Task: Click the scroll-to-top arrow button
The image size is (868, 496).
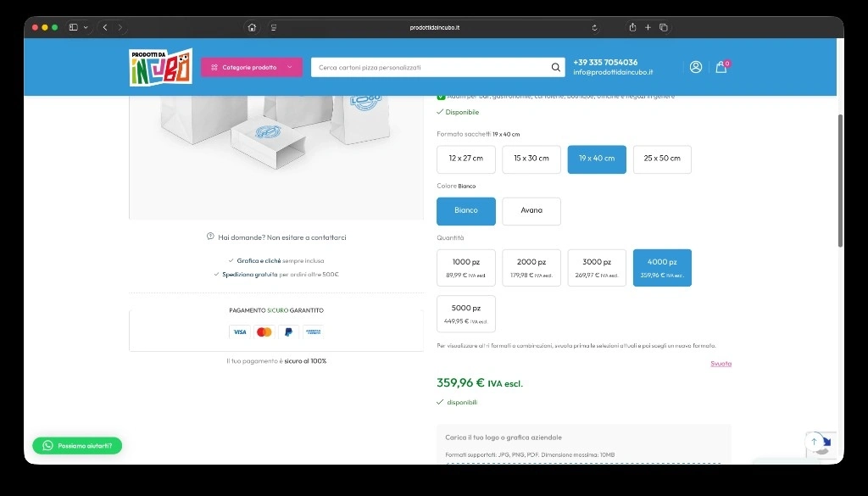Action: (814, 441)
